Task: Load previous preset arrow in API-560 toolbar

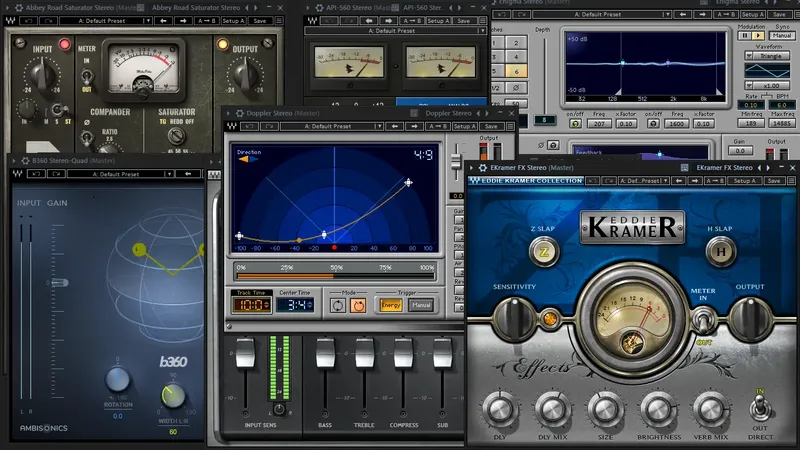Action: pos(369,21)
